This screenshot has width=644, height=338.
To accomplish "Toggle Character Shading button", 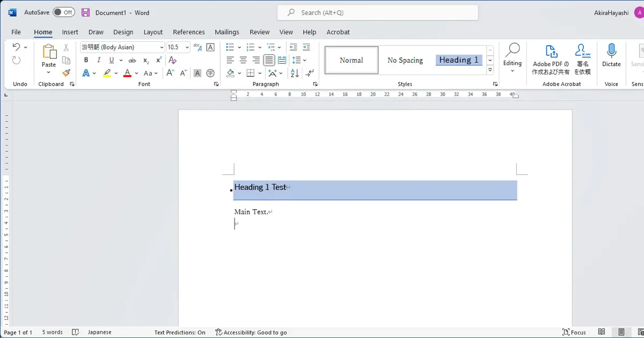I will click(x=197, y=73).
